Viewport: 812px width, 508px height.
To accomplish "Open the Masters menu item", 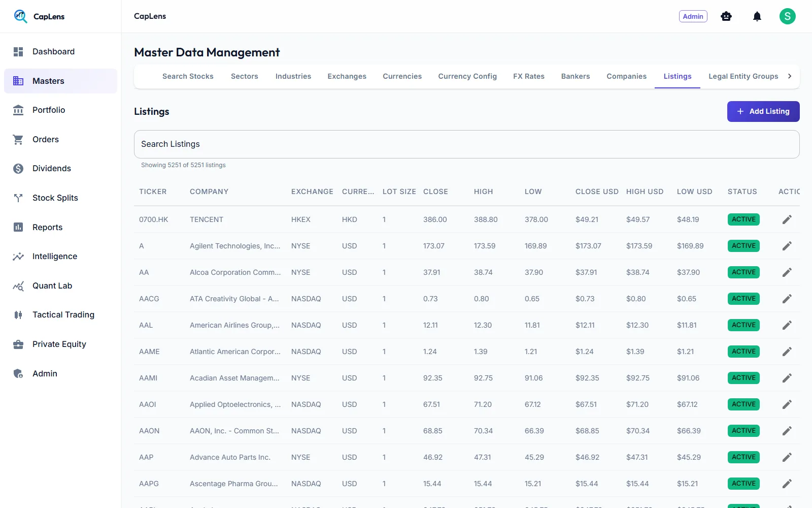I will [61, 81].
